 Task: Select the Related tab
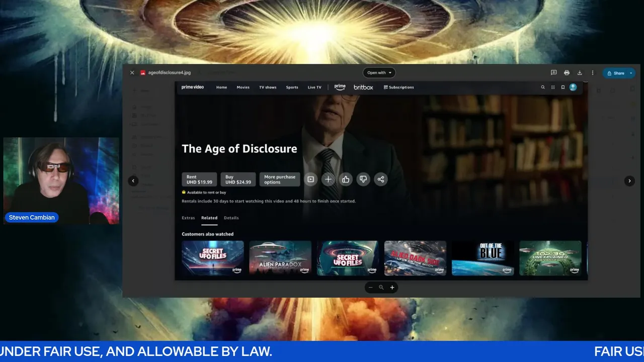[209, 218]
